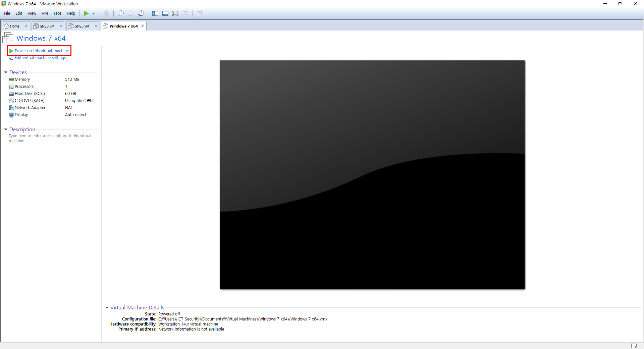The image size is (644, 349).
Task: Select the Processors device row
Action: (x=53, y=87)
